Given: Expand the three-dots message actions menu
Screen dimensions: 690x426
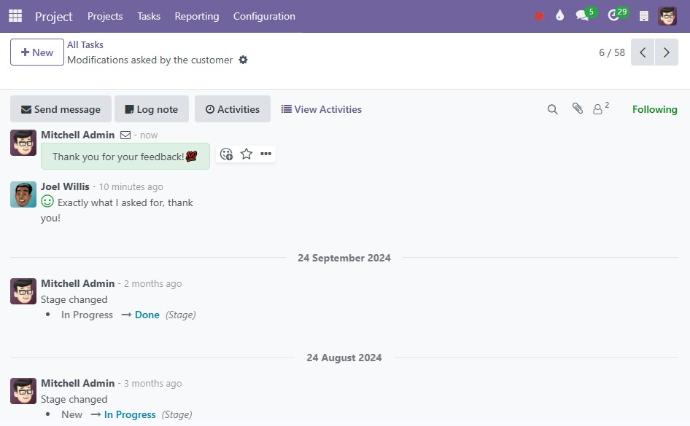Looking at the screenshot, I should coord(266,154).
